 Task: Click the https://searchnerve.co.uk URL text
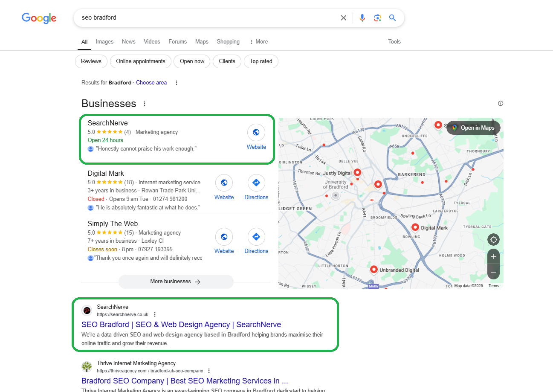pyautogui.click(x=122, y=314)
